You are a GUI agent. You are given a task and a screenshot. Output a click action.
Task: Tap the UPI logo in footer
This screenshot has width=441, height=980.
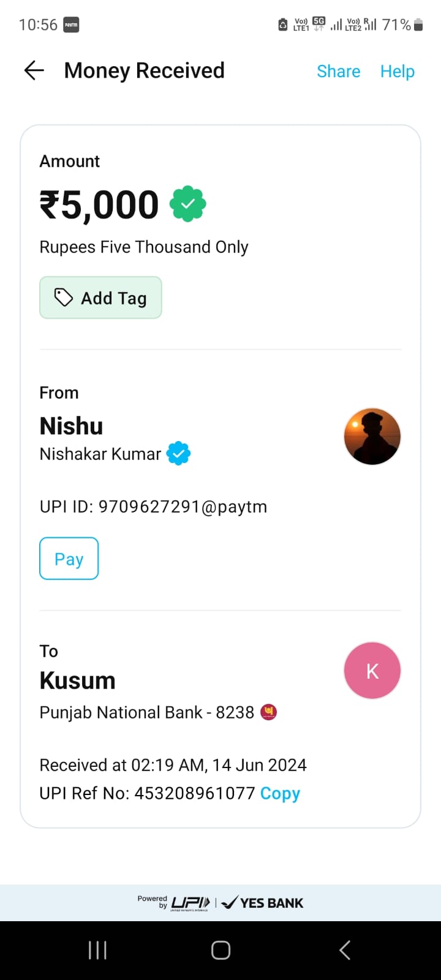[x=190, y=903]
